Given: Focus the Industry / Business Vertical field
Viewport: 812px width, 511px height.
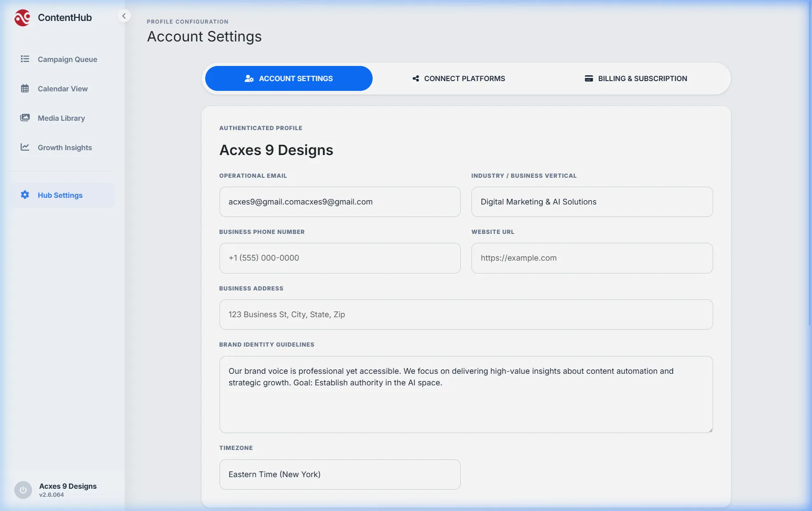Looking at the screenshot, I should [592, 202].
